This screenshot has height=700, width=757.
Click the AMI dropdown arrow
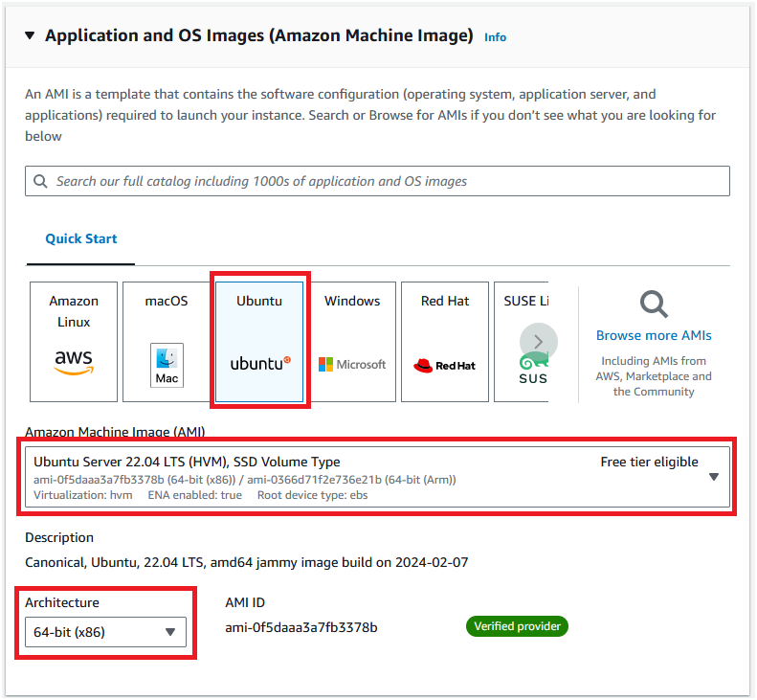pyautogui.click(x=714, y=477)
